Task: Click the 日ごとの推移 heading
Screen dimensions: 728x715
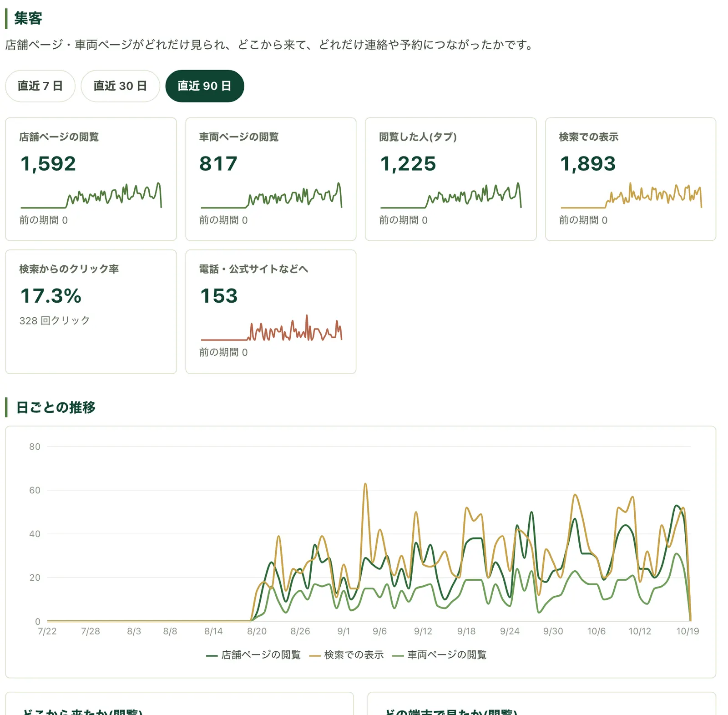Action: click(56, 407)
